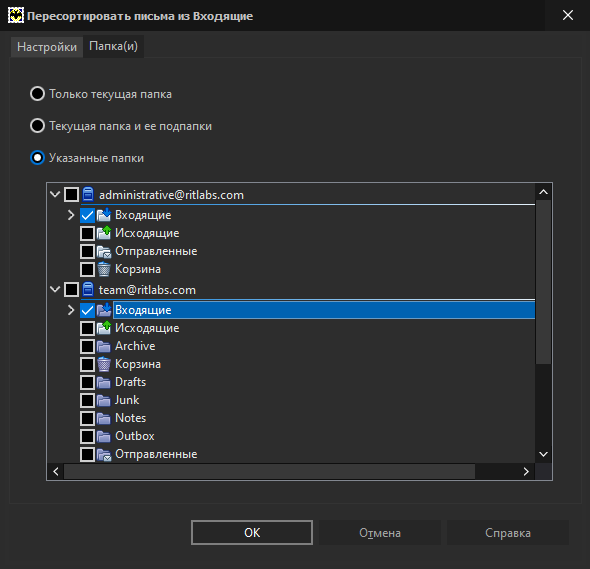The width and height of the screenshot is (590, 569).
Task: Confirm with the OK button
Action: (x=252, y=532)
